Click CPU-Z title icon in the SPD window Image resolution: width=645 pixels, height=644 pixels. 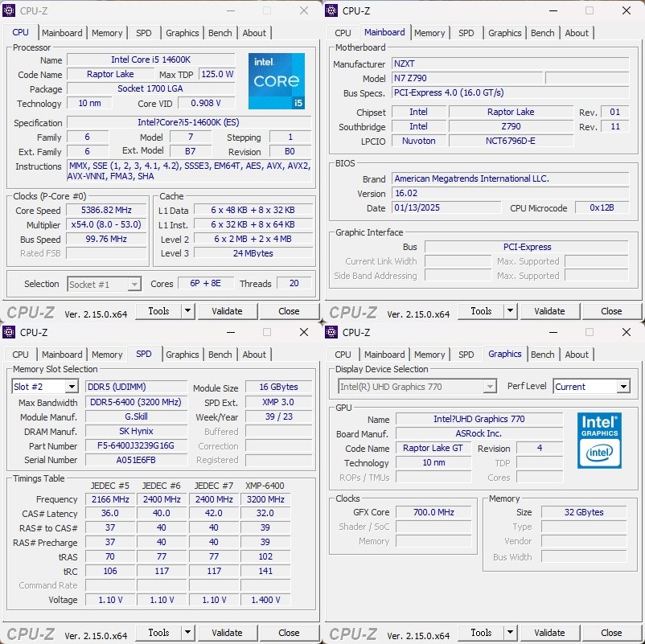pos(10,332)
